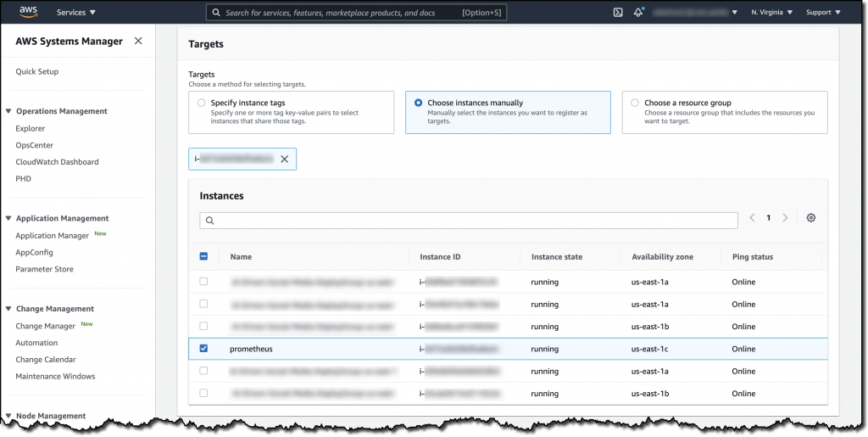This screenshot has height=437, width=868.
Task: Open Change Calendar in sidebar
Action: (x=46, y=360)
